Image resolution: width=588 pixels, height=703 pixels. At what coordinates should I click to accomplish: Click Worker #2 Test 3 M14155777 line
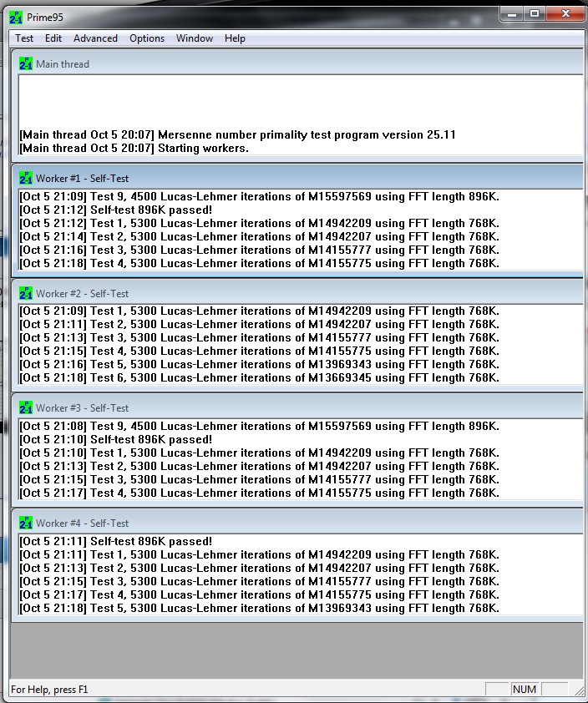point(259,337)
